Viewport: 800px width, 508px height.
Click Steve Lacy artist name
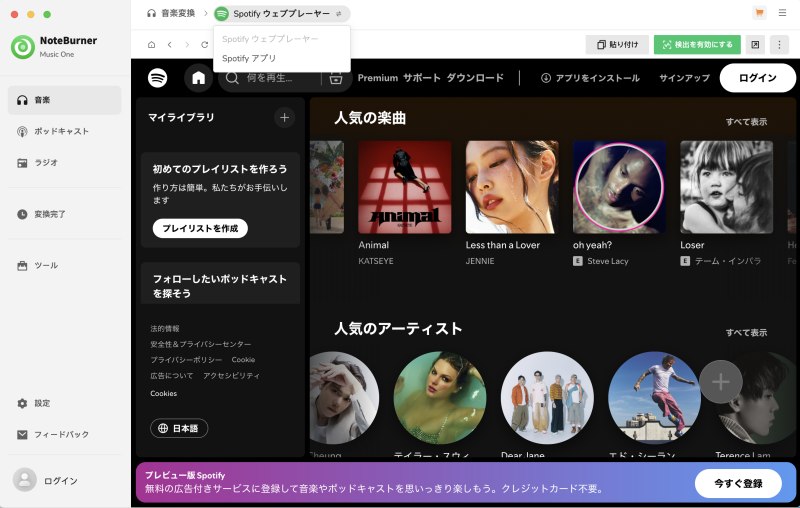[608, 261]
